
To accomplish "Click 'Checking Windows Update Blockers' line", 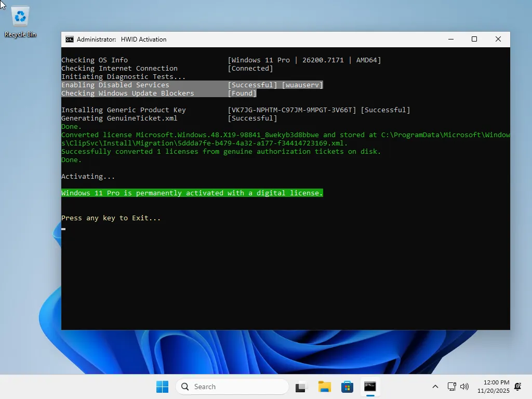I will (128, 94).
